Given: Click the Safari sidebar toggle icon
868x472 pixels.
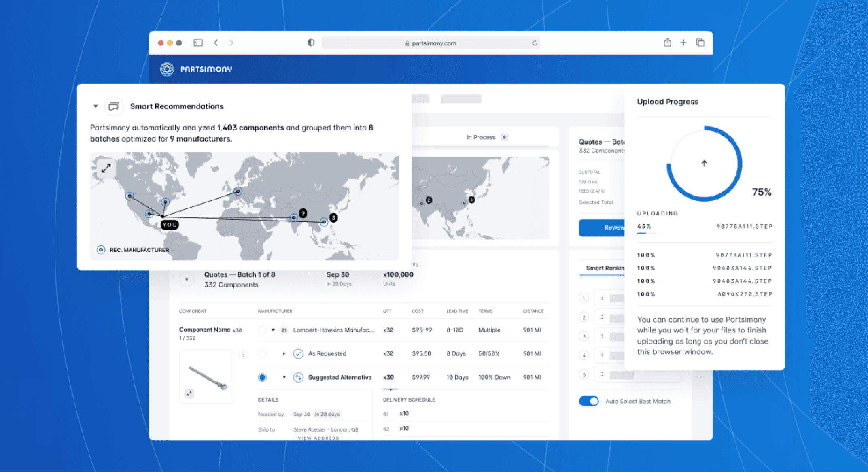Looking at the screenshot, I should 198,43.
